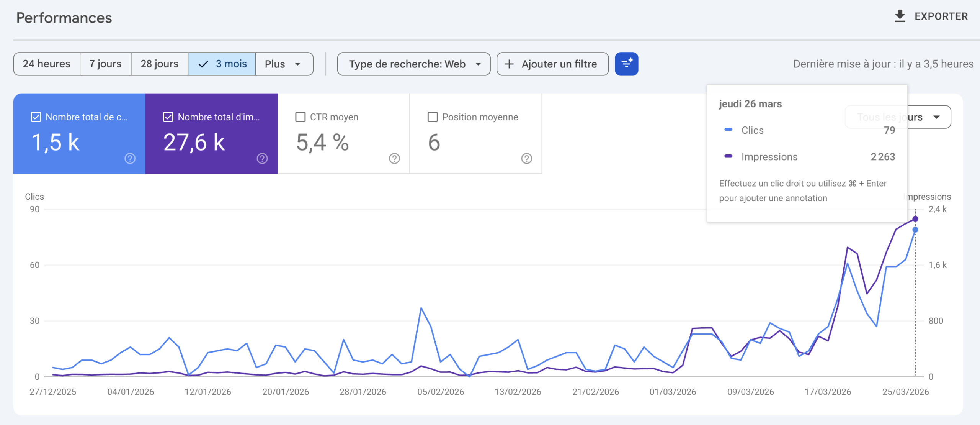
Task: Open the Tous les jours dropdown
Action: (x=934, y=117)
